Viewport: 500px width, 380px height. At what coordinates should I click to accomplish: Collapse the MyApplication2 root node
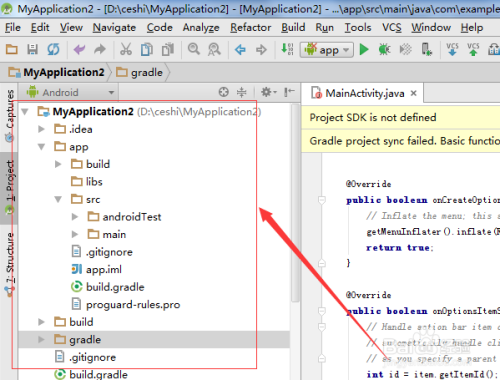tap(25, 112)
